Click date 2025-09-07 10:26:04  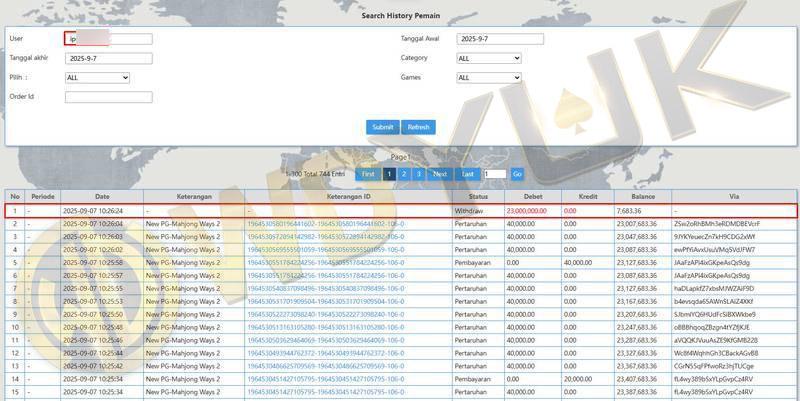(x=93, y=224)
